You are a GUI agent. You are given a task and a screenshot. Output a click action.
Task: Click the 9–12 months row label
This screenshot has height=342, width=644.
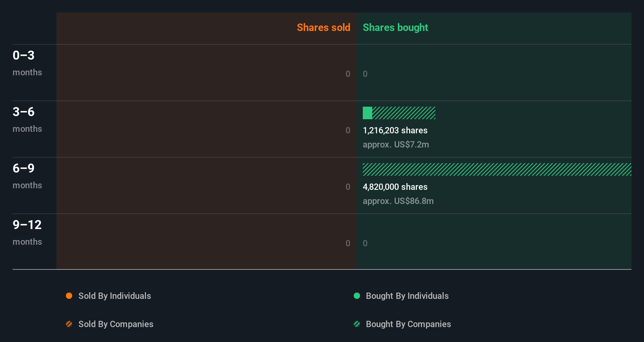coord(27,233)
